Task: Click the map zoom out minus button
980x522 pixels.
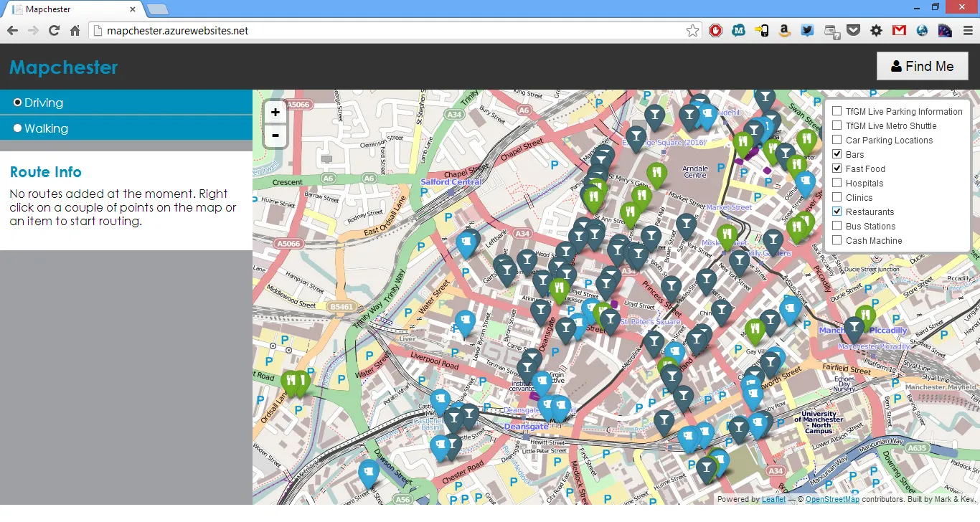Action: (x=275, y=136)
